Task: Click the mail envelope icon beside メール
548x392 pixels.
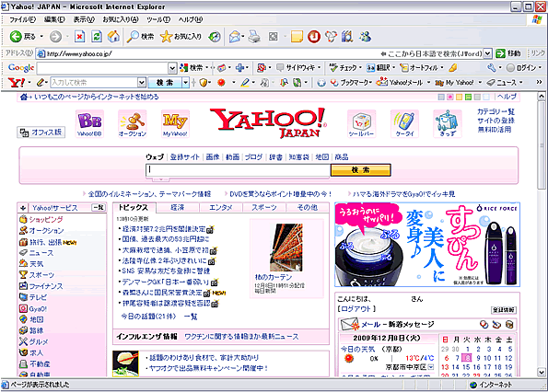Action: [x=350, y=324]
